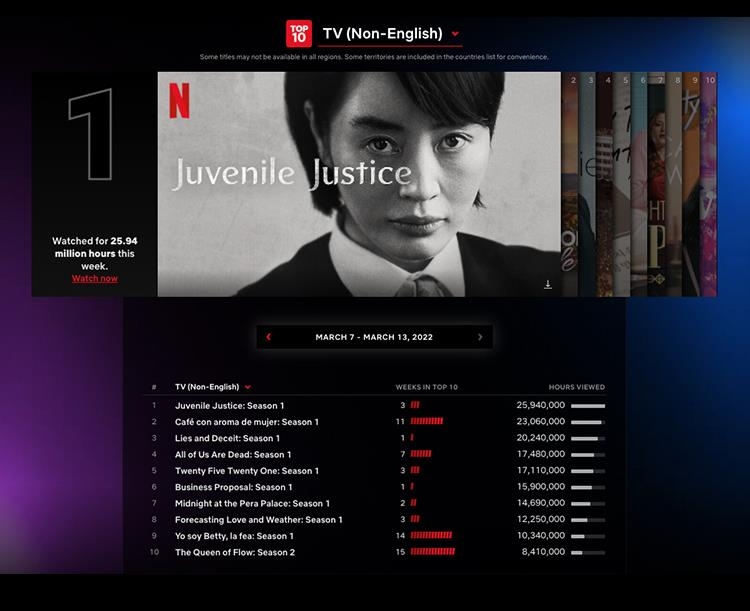Click the Hours Viewed column header
Screen dimensions: 750x611
[576, 387]
